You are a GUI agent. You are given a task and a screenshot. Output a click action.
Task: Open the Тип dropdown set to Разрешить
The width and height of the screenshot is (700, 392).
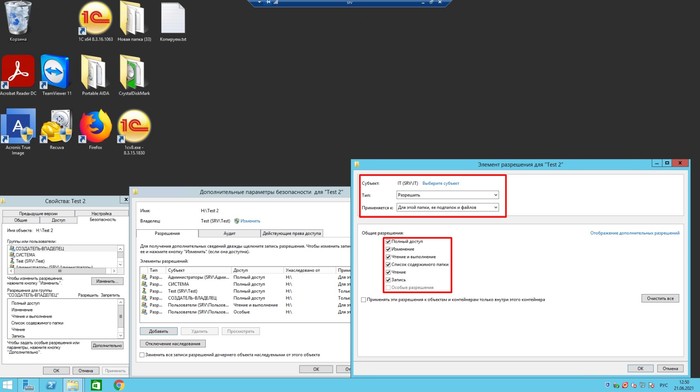click(447, 195)
